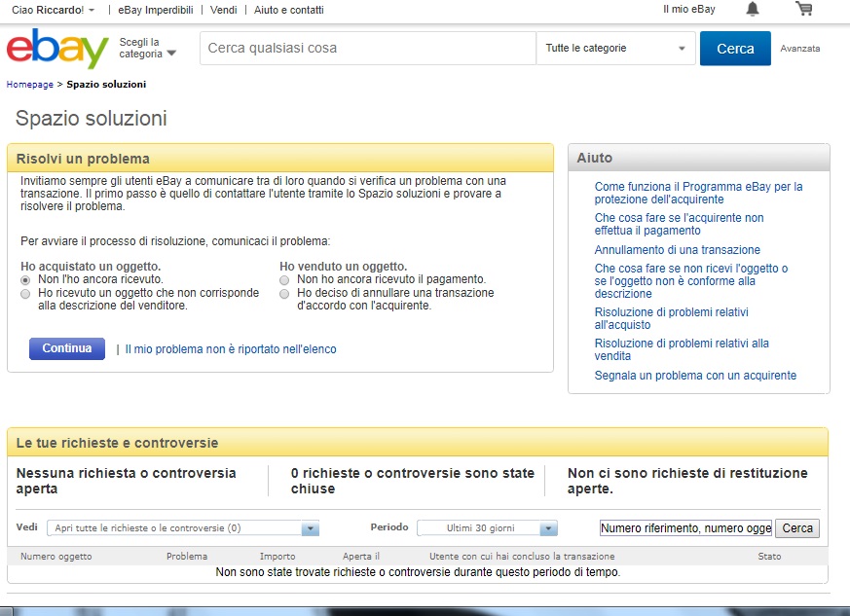The image size is (850, 616).
Task: Select 'Non ho ancora ricevuto il pagamento' option
Action: click(x=284, y=280)
